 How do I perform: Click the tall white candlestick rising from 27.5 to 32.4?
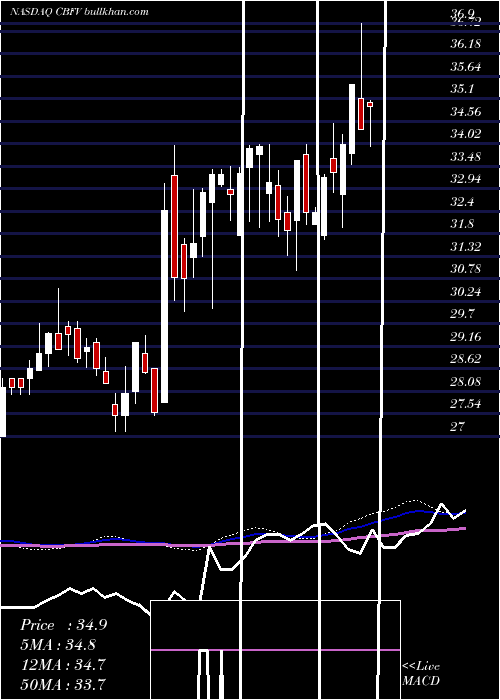(165, 307)
